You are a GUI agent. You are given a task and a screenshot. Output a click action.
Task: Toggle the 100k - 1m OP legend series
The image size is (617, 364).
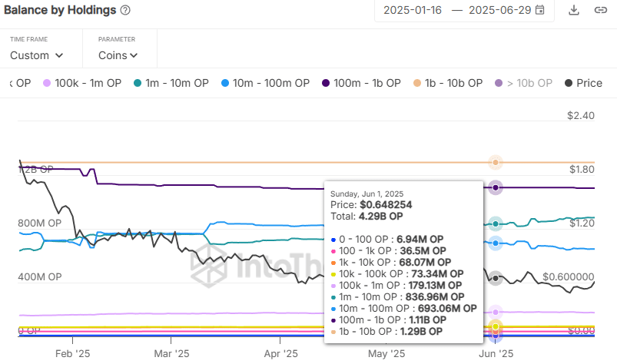coord(82,83)
